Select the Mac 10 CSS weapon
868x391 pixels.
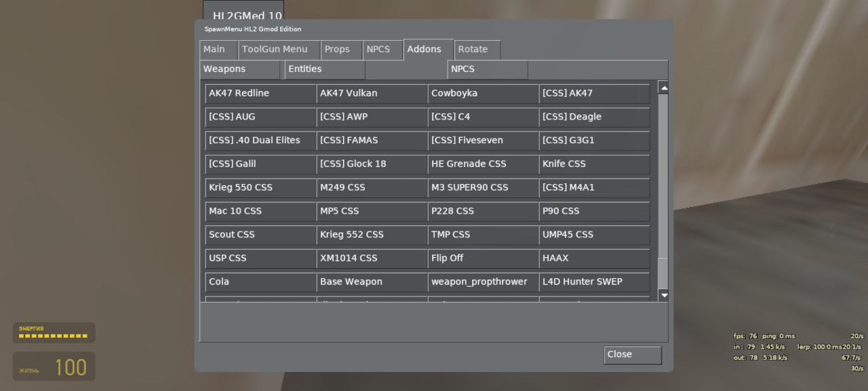pos(260,211)
